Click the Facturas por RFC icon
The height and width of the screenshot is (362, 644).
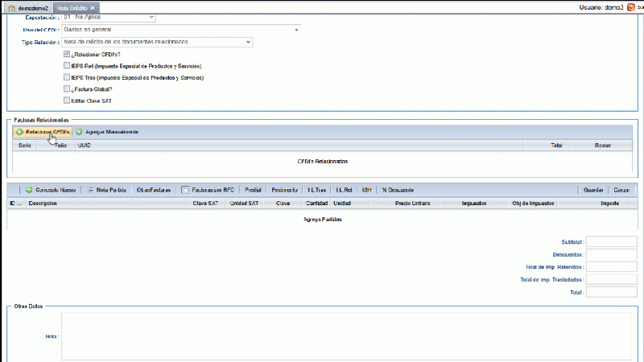[185, 190]
